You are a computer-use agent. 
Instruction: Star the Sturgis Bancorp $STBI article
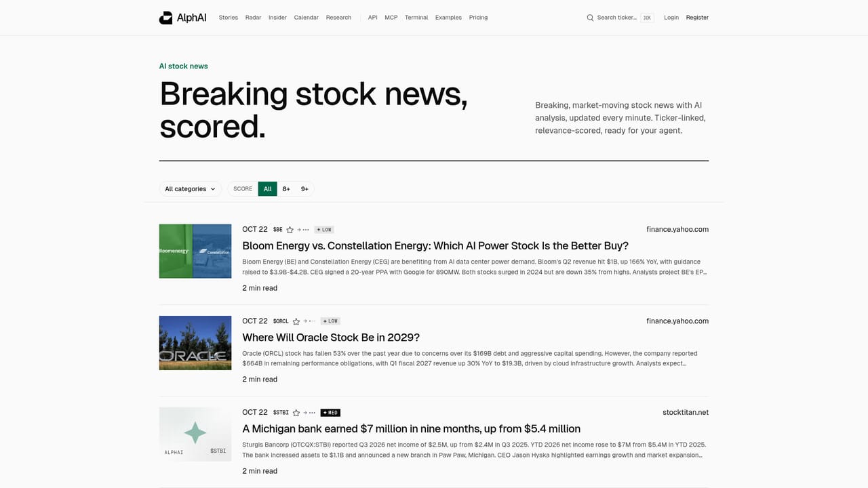296,413
